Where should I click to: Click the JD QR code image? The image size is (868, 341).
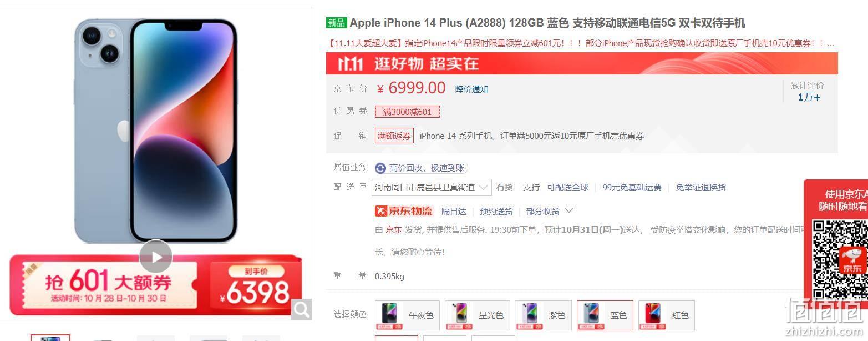coord(840,260)
